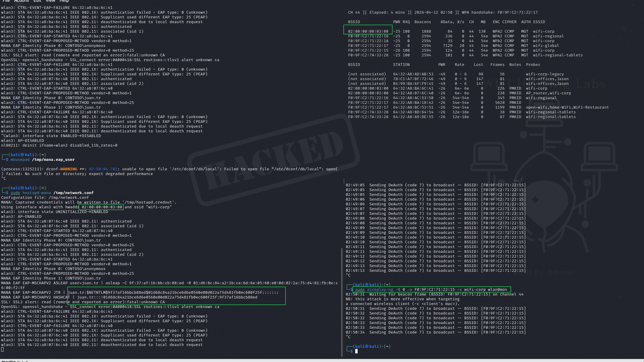Viewport: 644px width, 362px height.
Task: Select station 64:32:A8:BC:53:51
Action: click(x=413, y=107)
